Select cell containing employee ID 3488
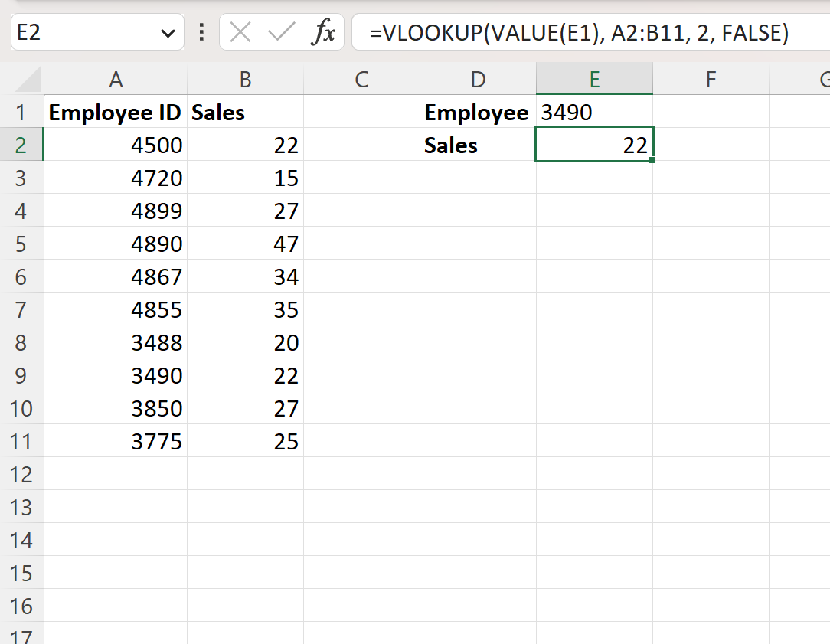 116,343
